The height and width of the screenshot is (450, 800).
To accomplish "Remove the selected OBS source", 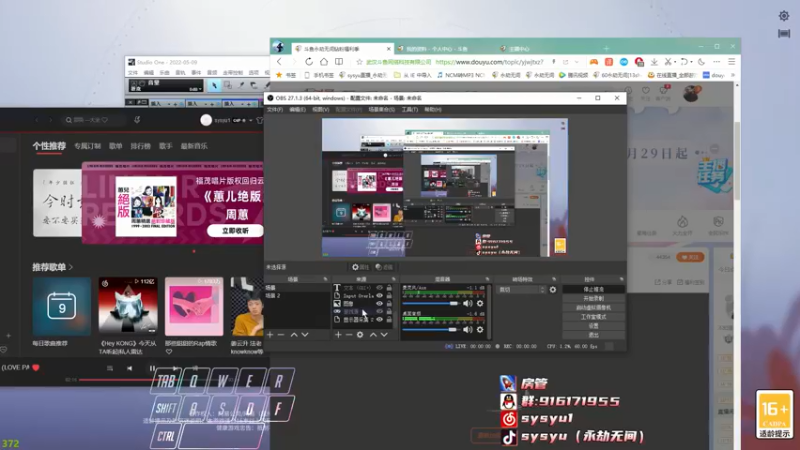I will (x=349, y=335).
